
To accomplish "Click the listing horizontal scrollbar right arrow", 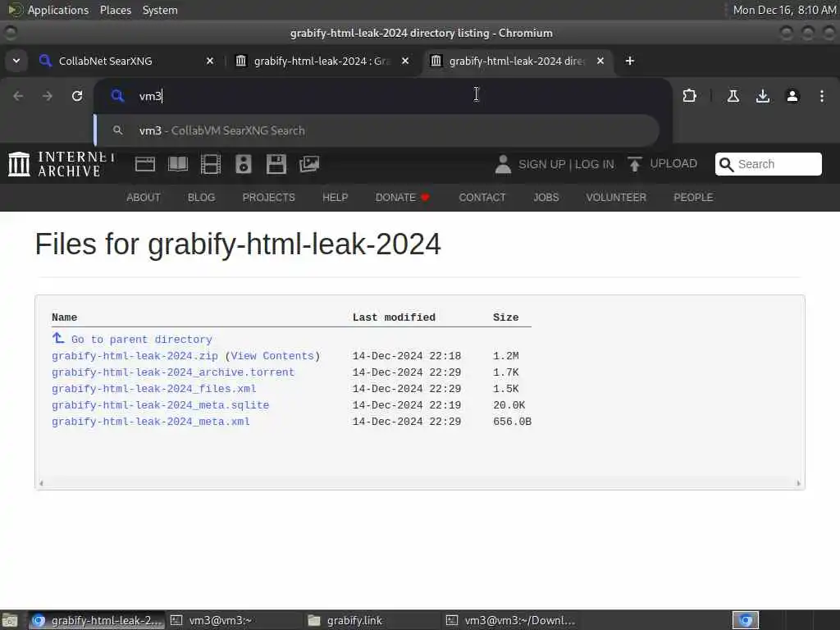I will (x=798, y=483).
